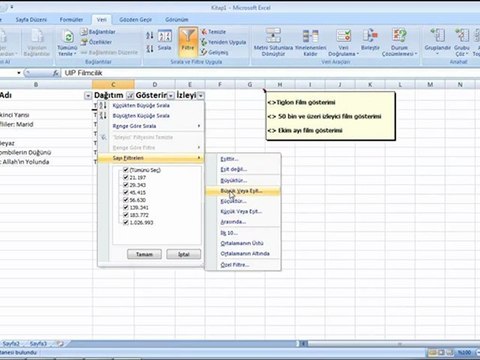The width and height of the screenshot is (480, 360).
Task: Click Tümünü Yenile refresh icon
Action: pos(68,37)
